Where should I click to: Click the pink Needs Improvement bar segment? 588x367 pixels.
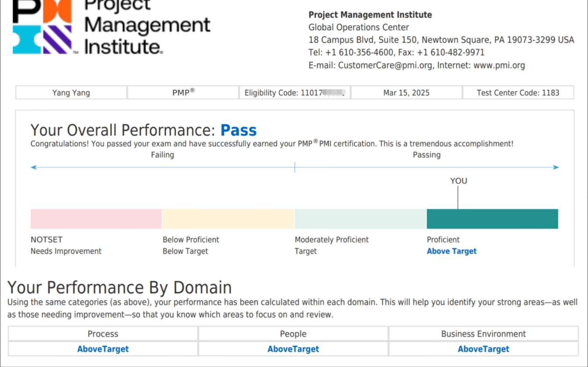click(96, 219)
